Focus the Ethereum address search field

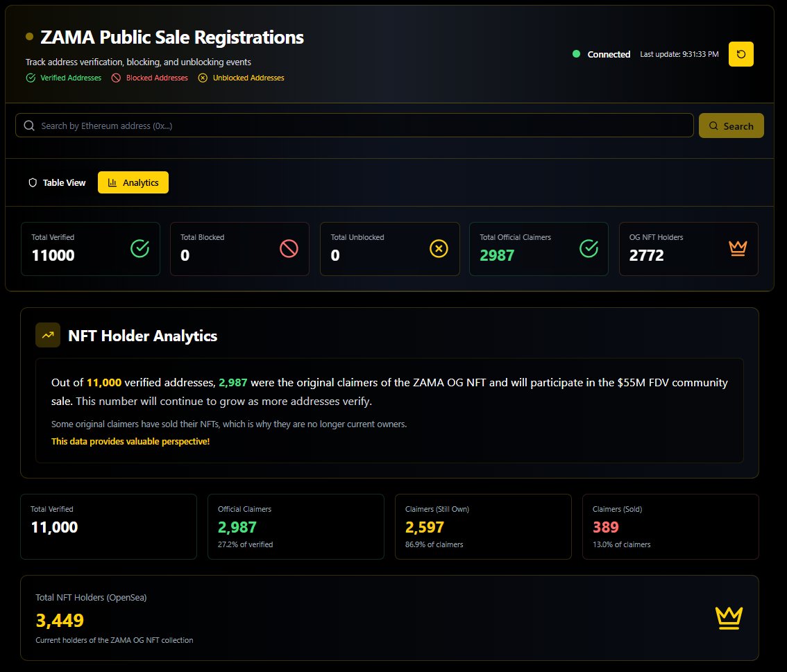point(355,126)
